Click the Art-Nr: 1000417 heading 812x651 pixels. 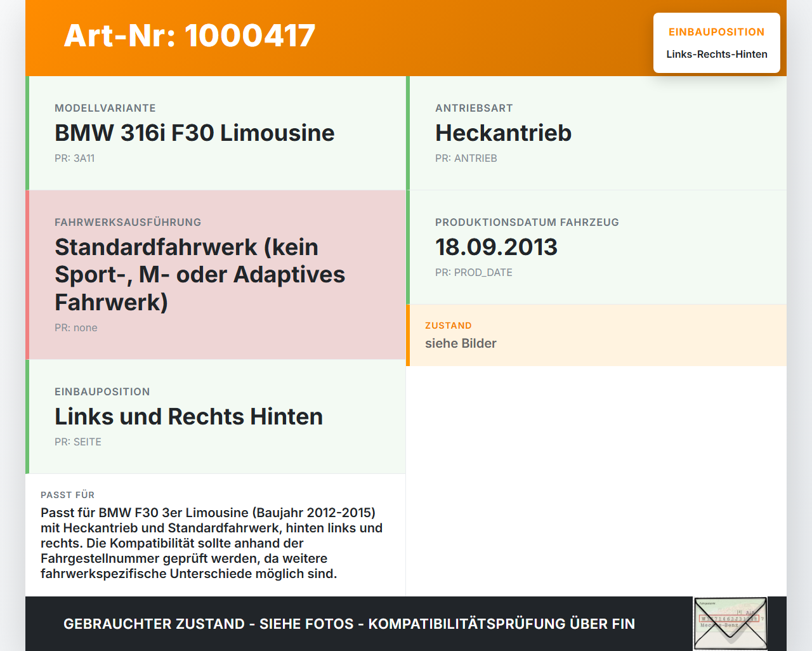click(190, 36)
